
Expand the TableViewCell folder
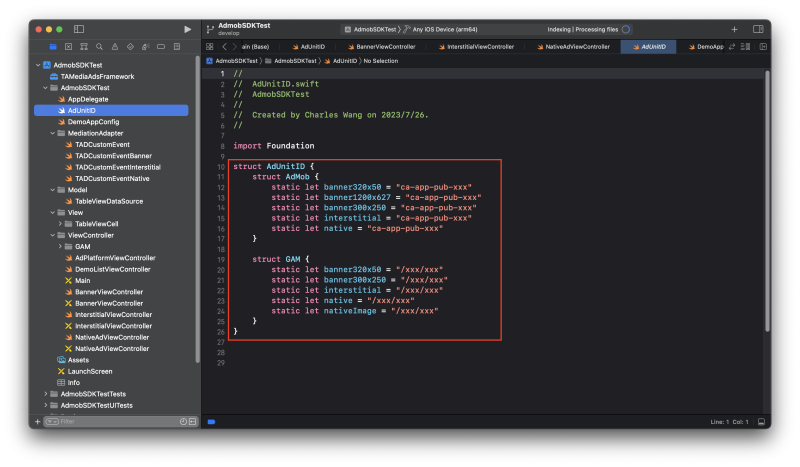[x=60, y=224]
